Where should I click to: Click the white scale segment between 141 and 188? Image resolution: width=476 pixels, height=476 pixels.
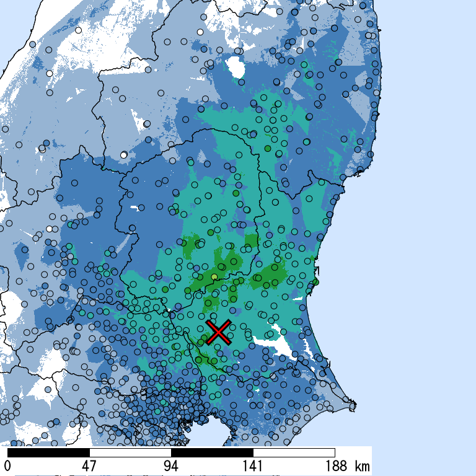294,452
